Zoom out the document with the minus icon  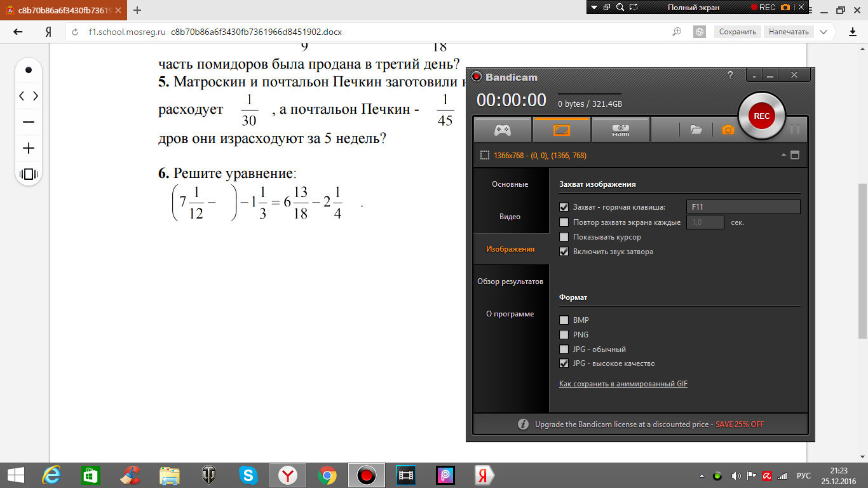[29, 122]
